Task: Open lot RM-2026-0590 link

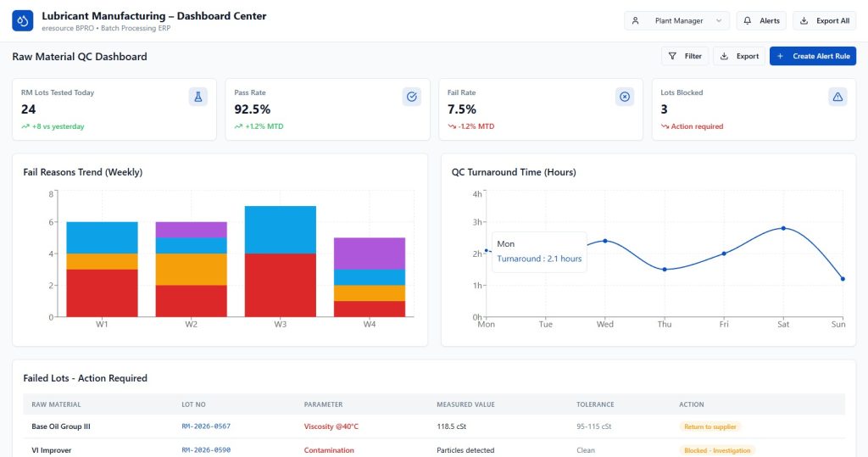Action: pyautogui.click(x=206, y=450)
